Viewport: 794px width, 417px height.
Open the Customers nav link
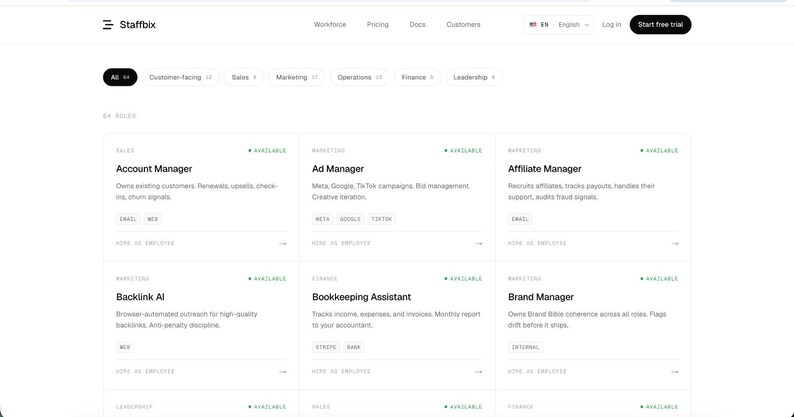463,24
